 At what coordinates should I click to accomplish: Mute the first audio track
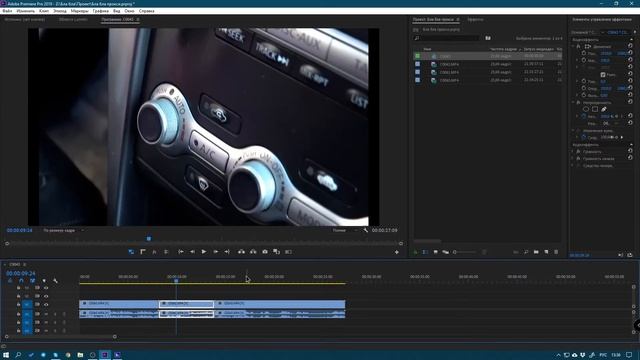(x=46, y=314)
